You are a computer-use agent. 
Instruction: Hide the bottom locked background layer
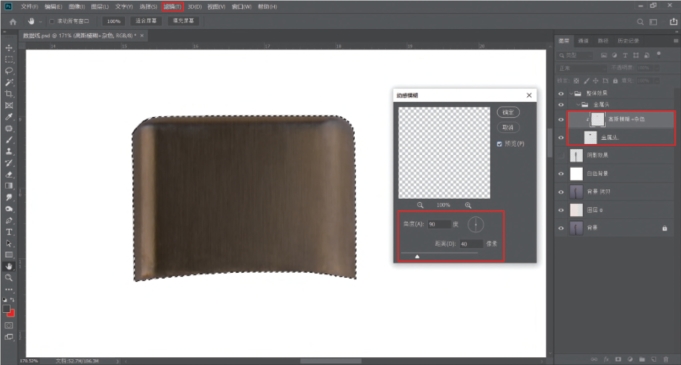click(561, 228)
